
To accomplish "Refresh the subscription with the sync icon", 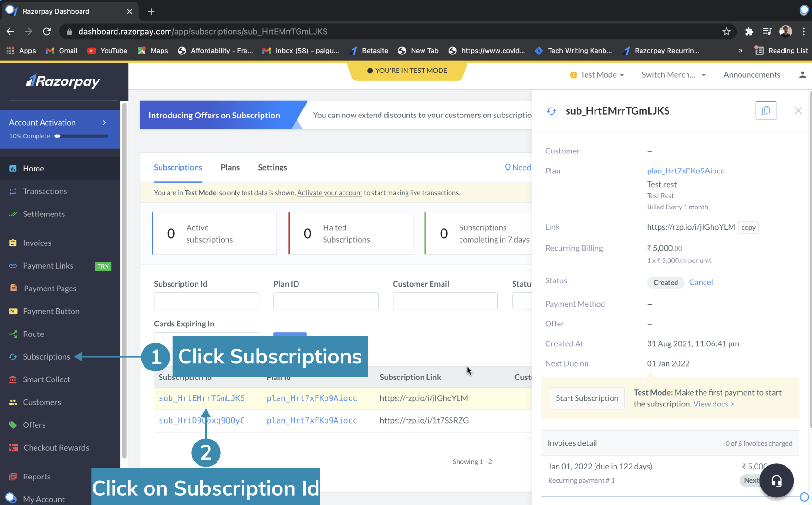I will click(551, 111).
